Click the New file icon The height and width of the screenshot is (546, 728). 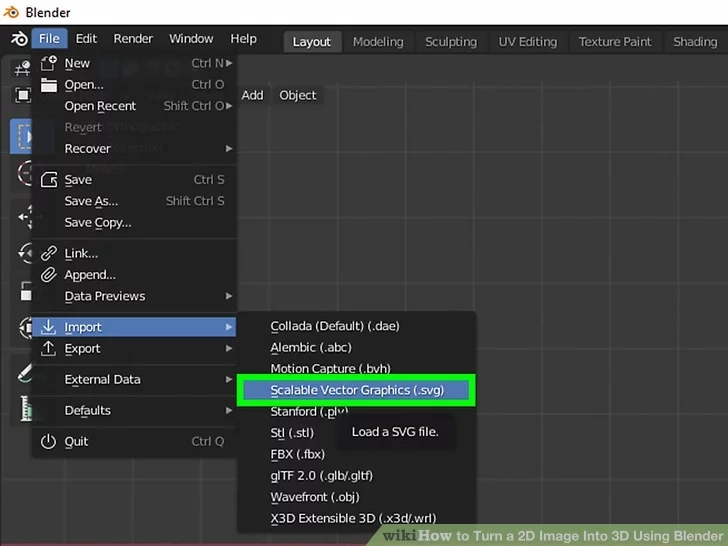click(x=48, y=63)
